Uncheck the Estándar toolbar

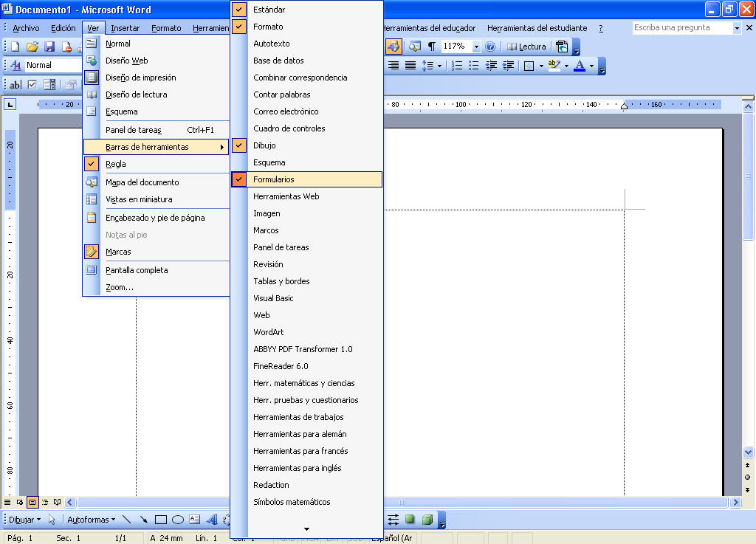click(306, 10)
